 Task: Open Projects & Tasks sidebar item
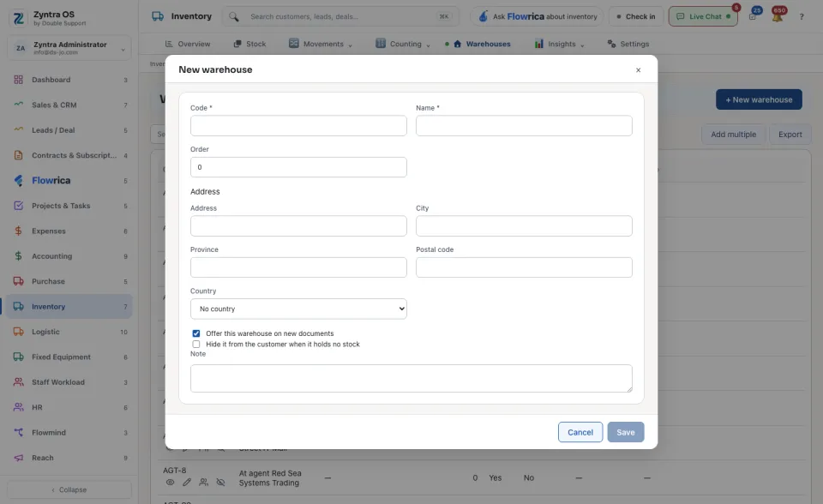(69, 206)
